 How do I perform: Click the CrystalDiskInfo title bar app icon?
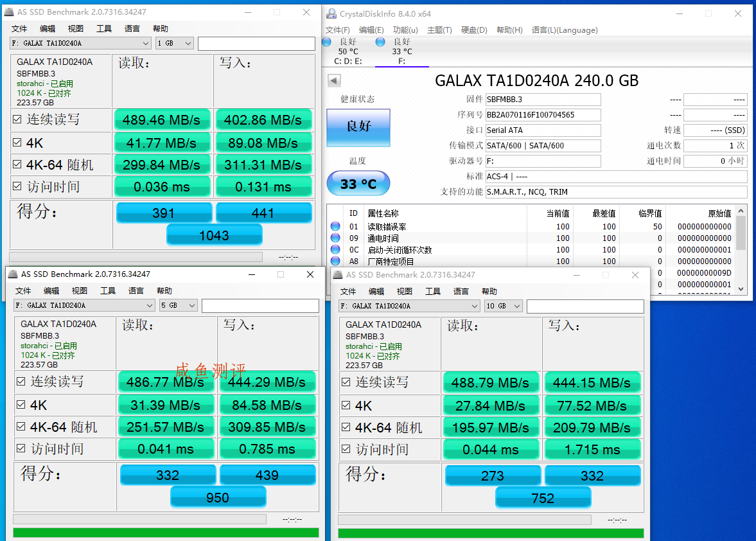(x=331, y=13)
